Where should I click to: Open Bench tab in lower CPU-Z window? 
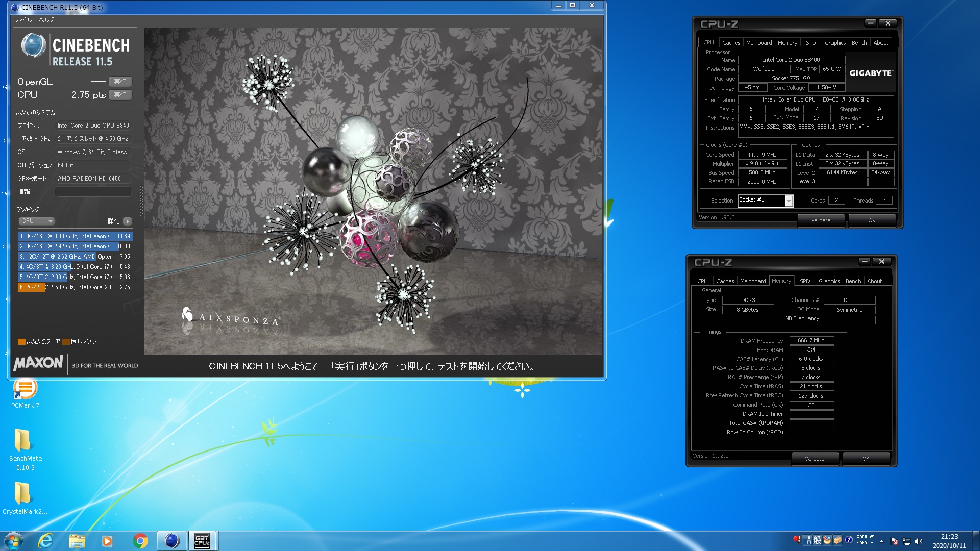point(853,281)
